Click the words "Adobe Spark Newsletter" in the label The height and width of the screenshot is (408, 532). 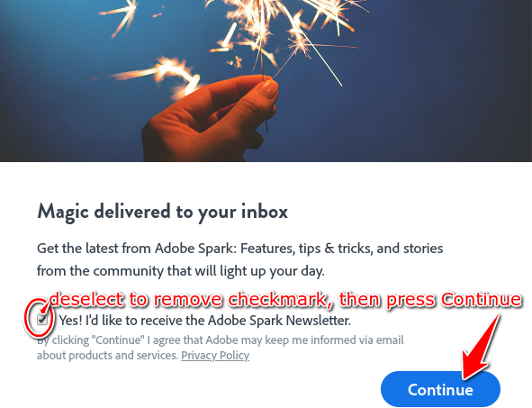[x=279, y=320]
